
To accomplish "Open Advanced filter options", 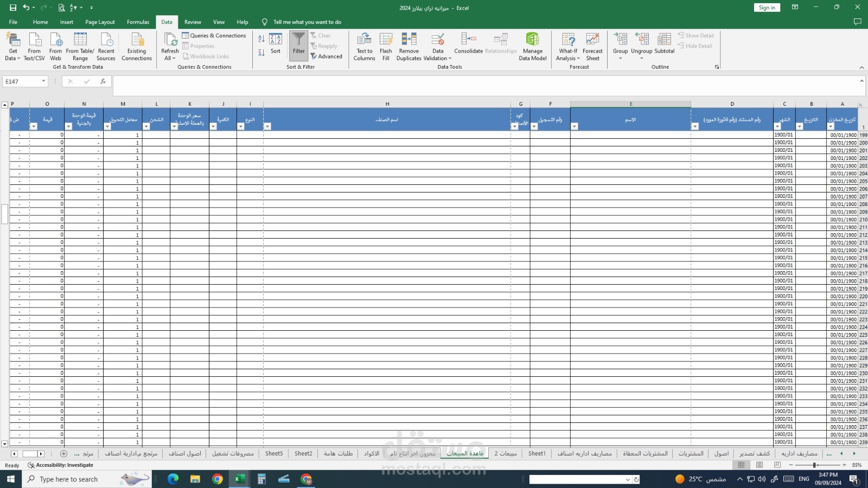I will (x=326, y=56).
